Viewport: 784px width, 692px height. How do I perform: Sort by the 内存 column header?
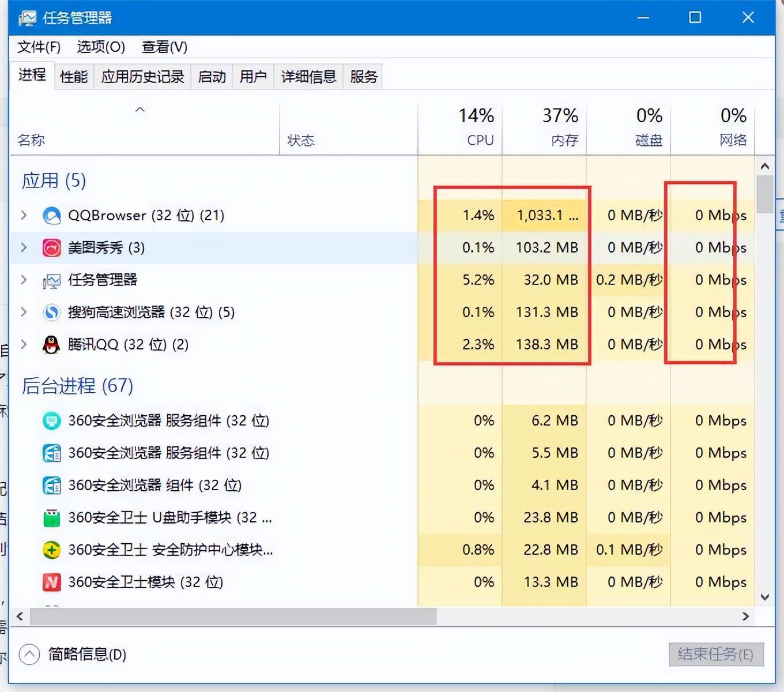544,130
